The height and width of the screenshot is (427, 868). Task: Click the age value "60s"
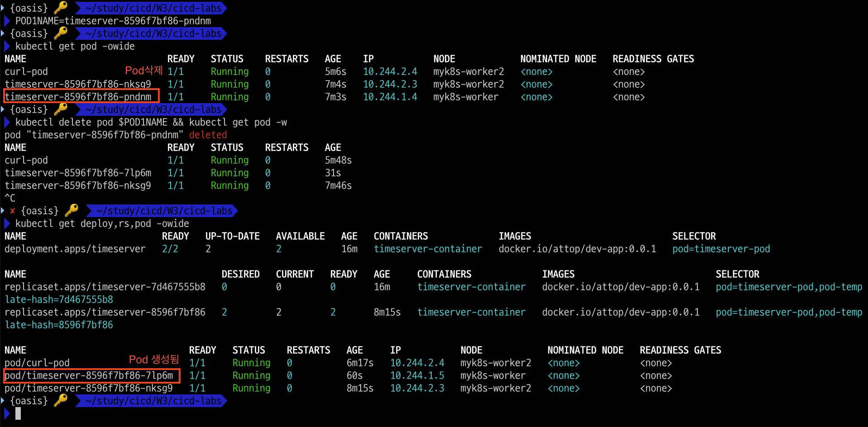(354, 375)
